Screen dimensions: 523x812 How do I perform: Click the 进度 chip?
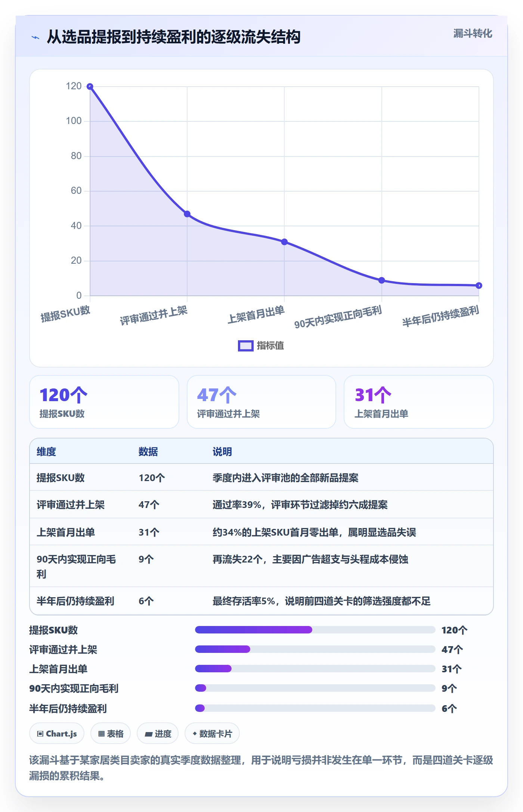(158, 734)
